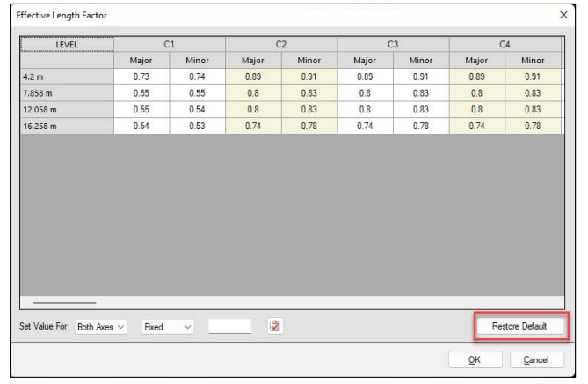Click the Major subheader under C1

pyautogui.click(x=142, y=61)
